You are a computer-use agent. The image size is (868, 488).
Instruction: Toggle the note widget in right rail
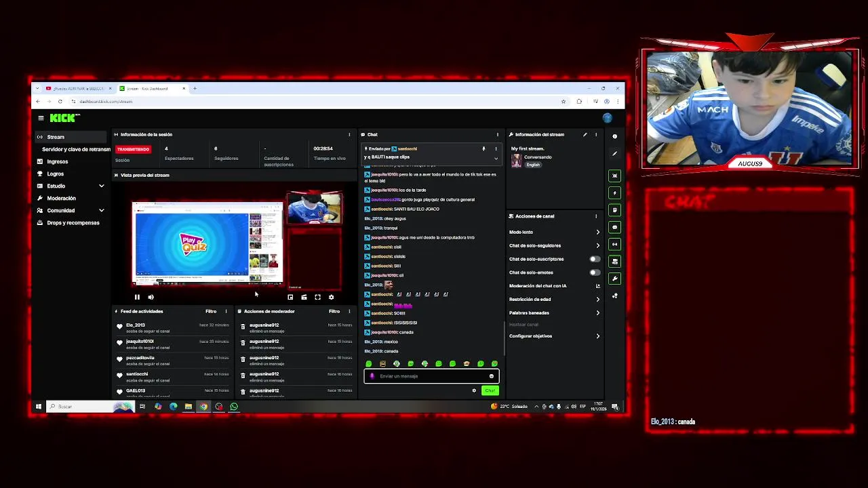pyautogui.click(x=614, y=210)
